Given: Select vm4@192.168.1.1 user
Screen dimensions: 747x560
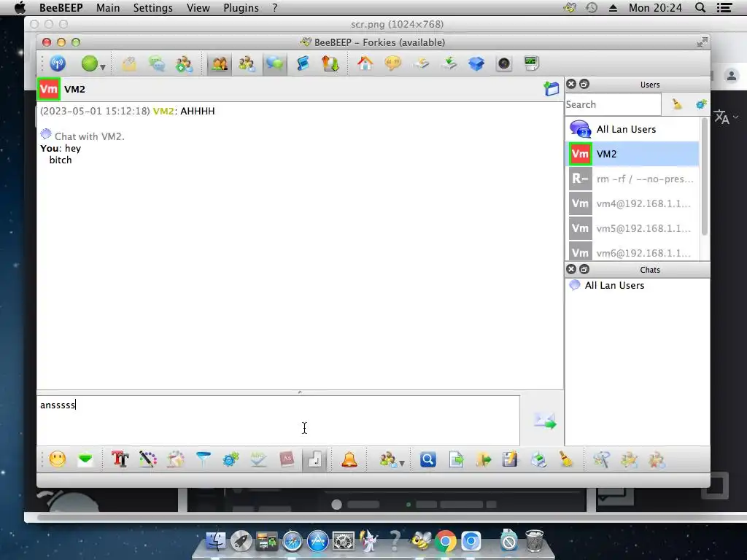Looking at the screenshot, I should 632,203.
